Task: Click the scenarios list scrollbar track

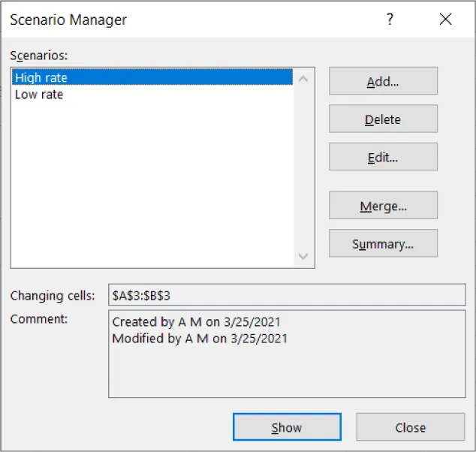Action: point(303,167)
